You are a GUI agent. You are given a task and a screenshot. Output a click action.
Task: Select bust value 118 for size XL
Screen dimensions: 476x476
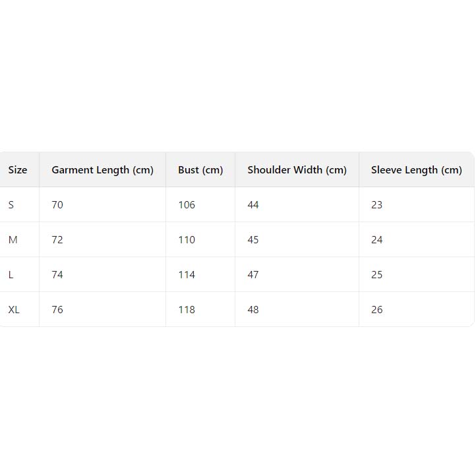[187, 310]
